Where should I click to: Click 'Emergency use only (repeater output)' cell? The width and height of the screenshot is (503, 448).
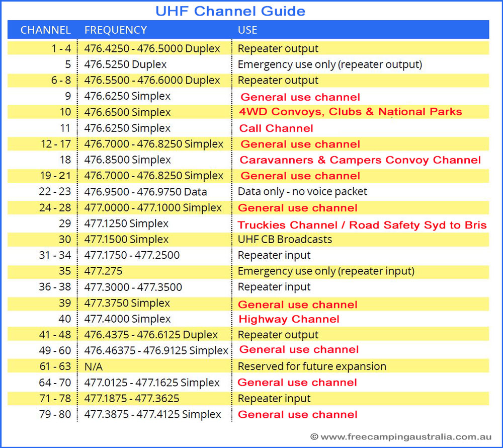[329, 64]
